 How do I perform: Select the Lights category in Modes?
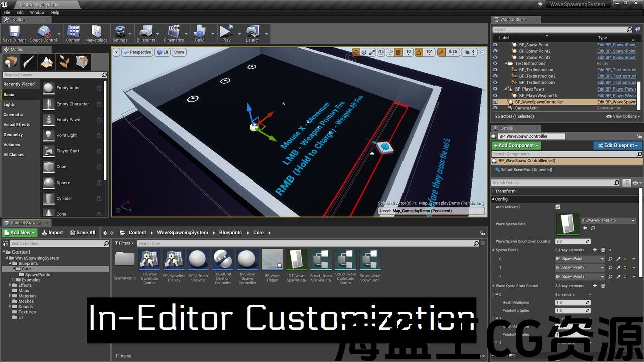10,105
